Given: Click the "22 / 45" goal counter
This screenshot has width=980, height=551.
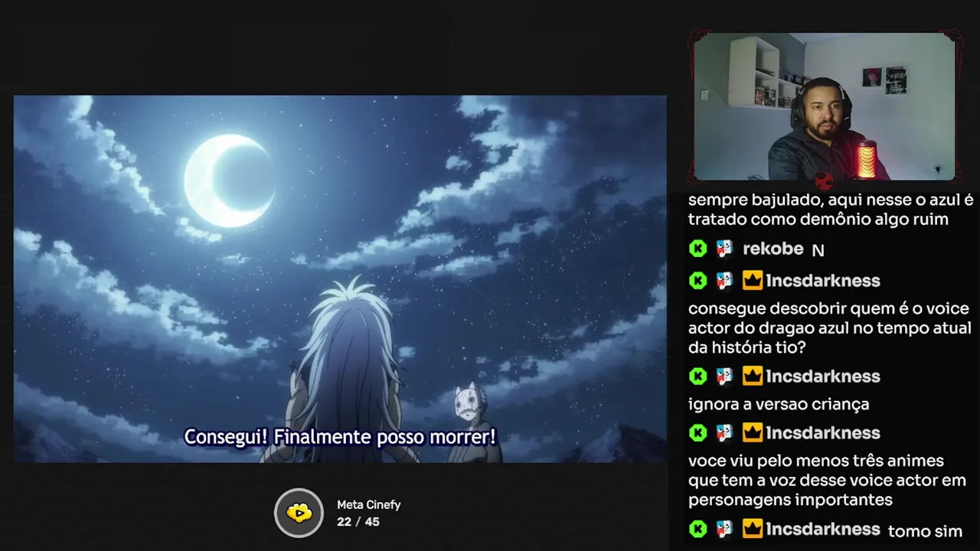Looking at the screenshot, I should point(358,522).
